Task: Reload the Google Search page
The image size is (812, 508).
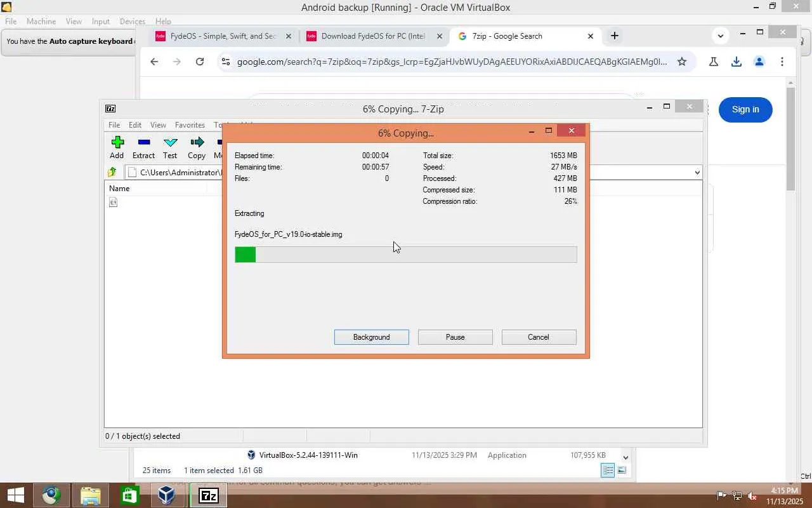Action: coord(200,62)
